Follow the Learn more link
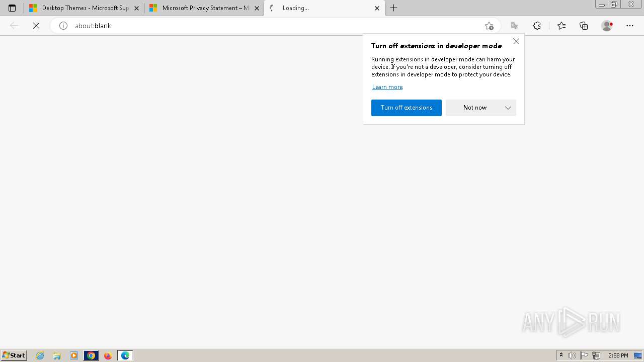The image size is (644, 362). 387,87
